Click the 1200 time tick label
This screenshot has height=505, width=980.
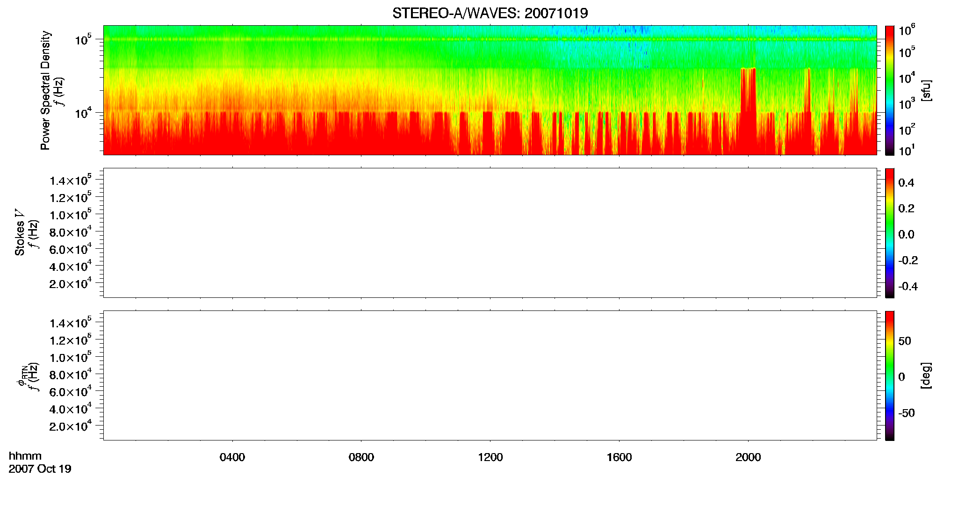(490, 457)
